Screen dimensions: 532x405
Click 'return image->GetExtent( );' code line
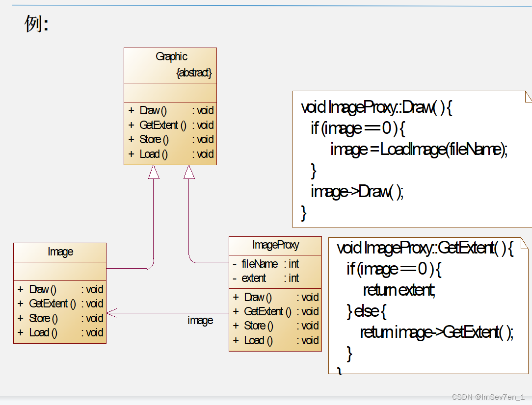(437, 332)
